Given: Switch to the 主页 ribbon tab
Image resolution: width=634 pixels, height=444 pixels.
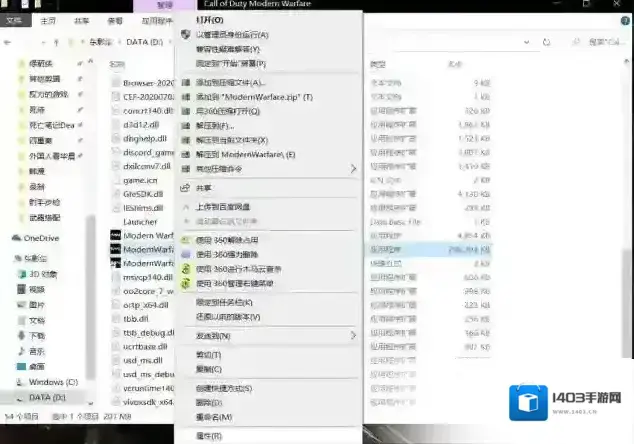Looking at the screenshot, I should click(48, 21).
